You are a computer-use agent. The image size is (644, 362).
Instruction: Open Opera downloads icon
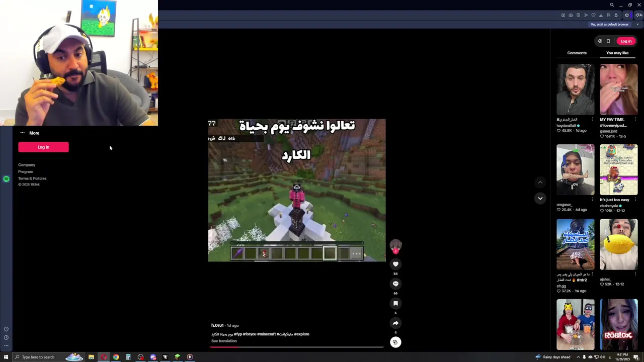601,15
